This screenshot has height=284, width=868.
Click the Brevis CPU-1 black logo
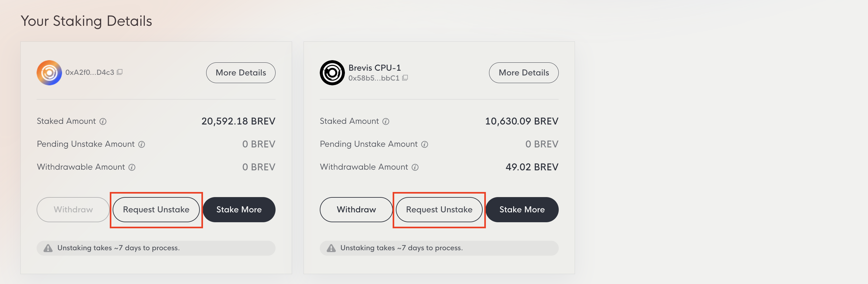point(332,73)
